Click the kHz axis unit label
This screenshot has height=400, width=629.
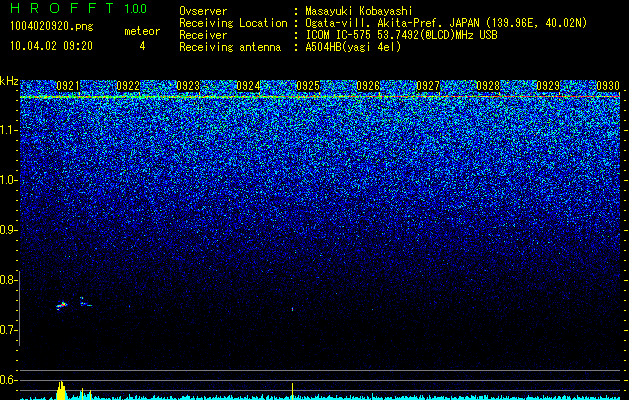pyautogui.click(x=9, y=81)
